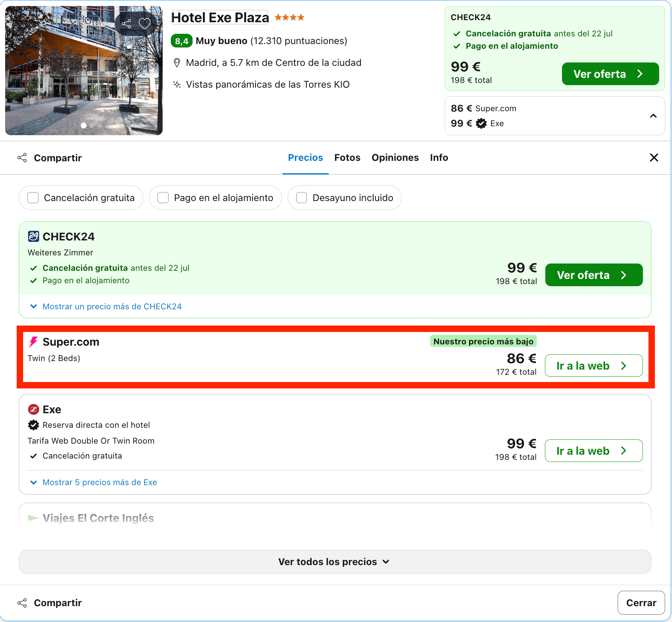Click the 172 € total text

point(516,372)
